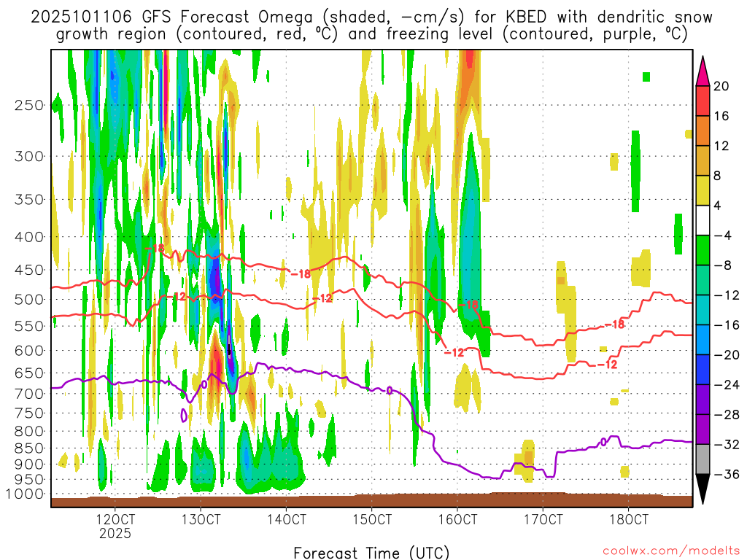Pick the yellow swatch between 4 and 8
The image size is (747, 560).
[x=703, y=191]
